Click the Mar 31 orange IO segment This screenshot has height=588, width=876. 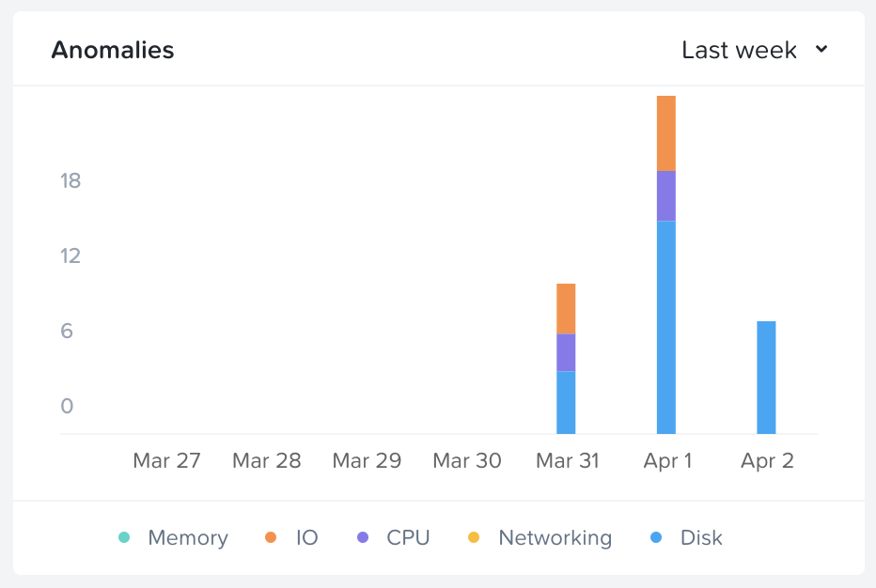click(x=566, y=308)
